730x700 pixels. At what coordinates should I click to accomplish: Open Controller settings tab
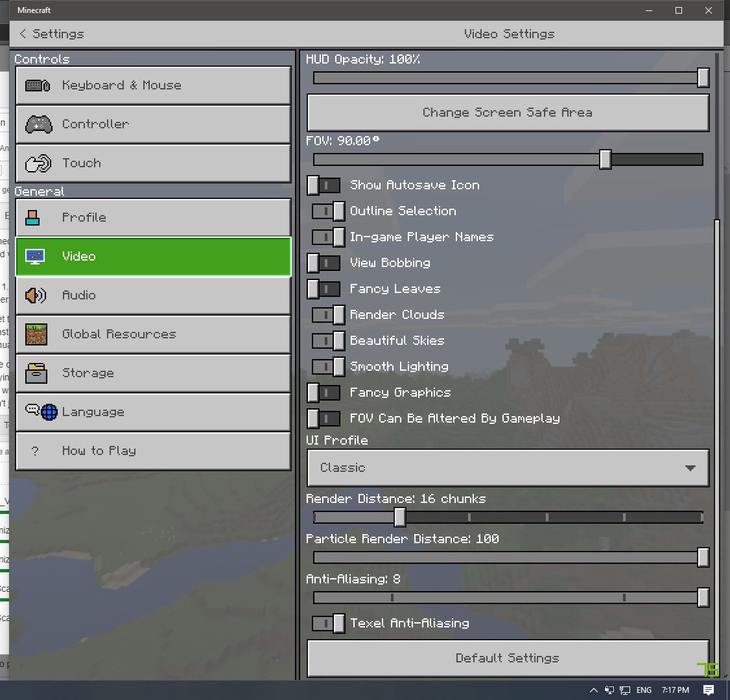coord(153,124)
